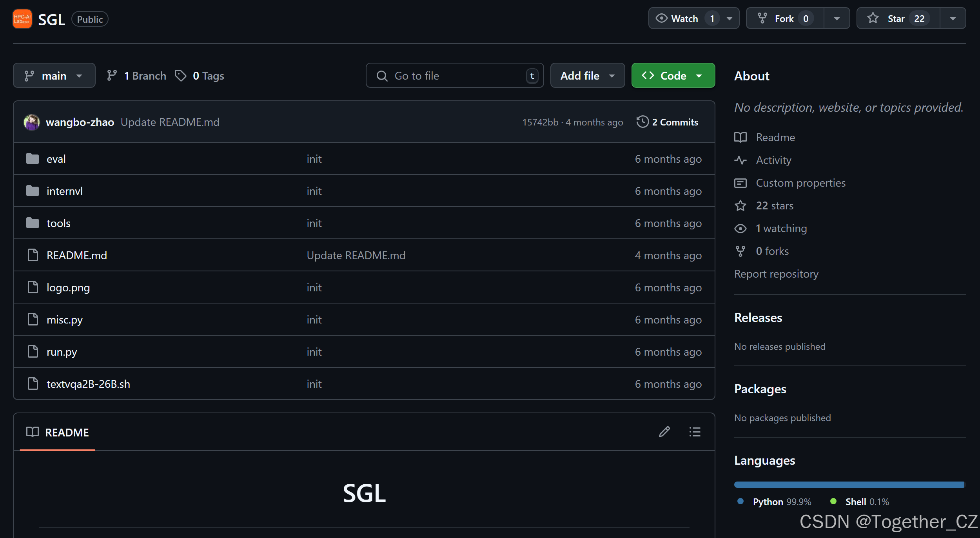Expand the main branch selector dropdown

(54, 76)
